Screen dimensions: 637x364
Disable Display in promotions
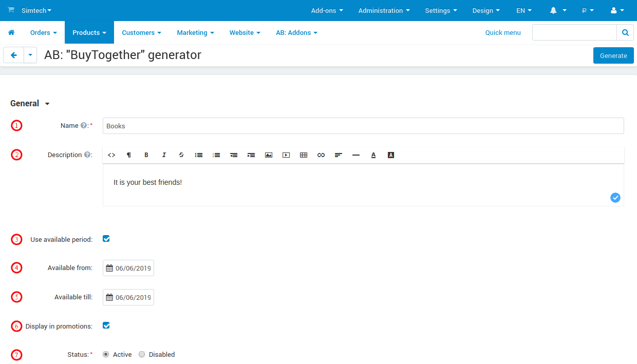(106, 325)
